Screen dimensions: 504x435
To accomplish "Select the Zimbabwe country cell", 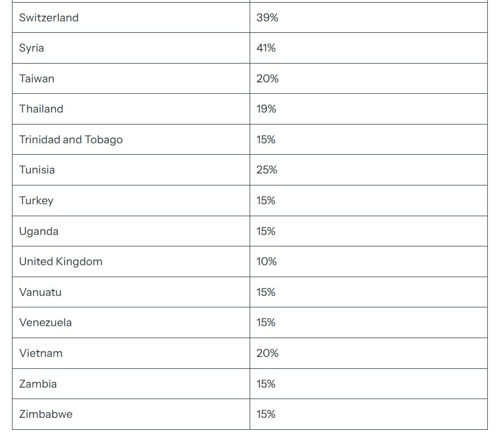I will [46, 414].
